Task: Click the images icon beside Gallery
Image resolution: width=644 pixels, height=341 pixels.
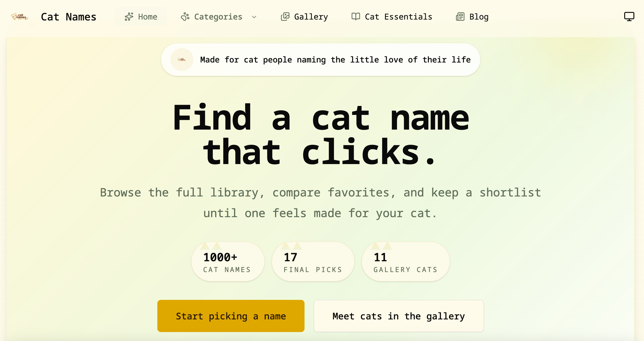Action: click(285, 17)
